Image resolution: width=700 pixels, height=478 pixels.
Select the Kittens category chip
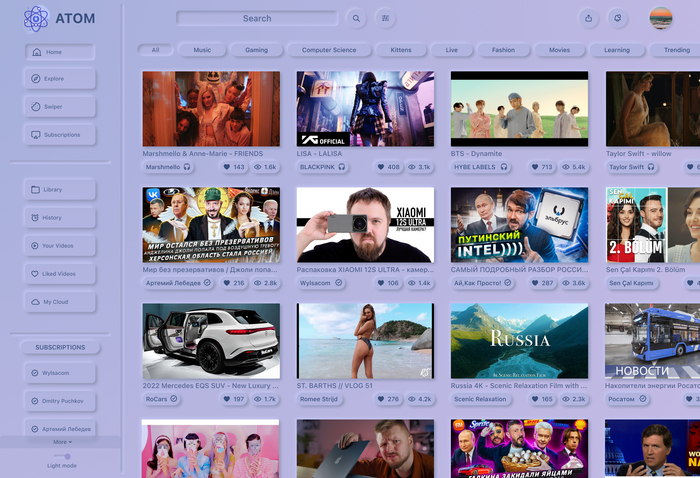click(x=401, y=50)
